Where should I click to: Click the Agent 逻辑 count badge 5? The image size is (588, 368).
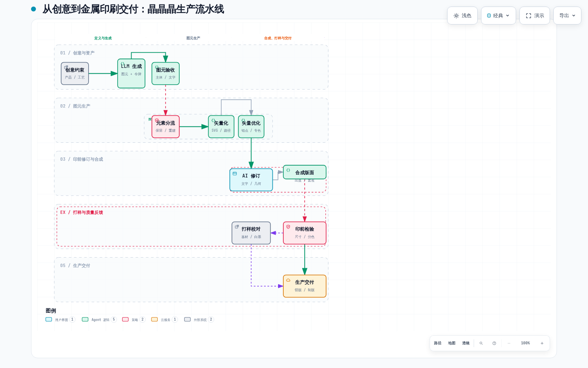(x=114, y=319)
